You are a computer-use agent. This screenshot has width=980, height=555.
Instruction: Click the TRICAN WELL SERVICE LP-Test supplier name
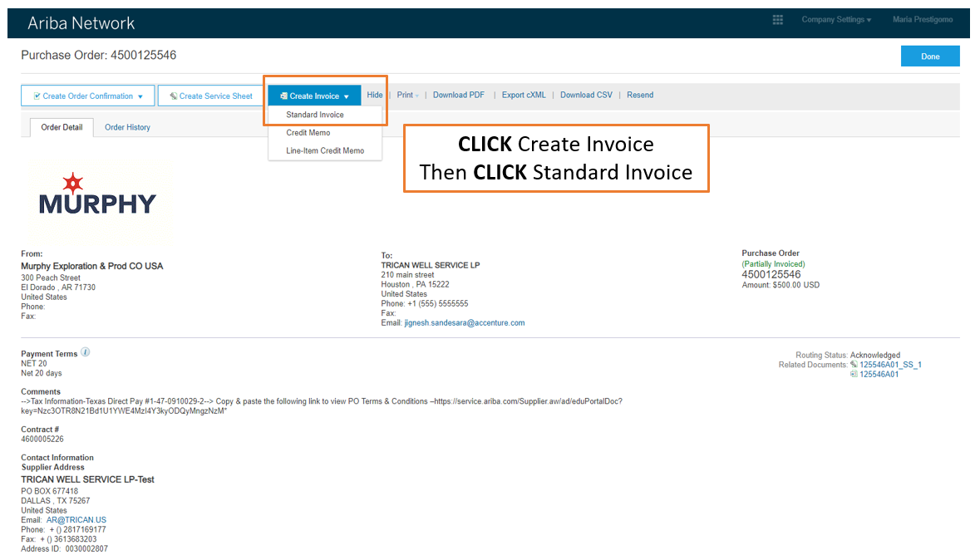[87, 479]
